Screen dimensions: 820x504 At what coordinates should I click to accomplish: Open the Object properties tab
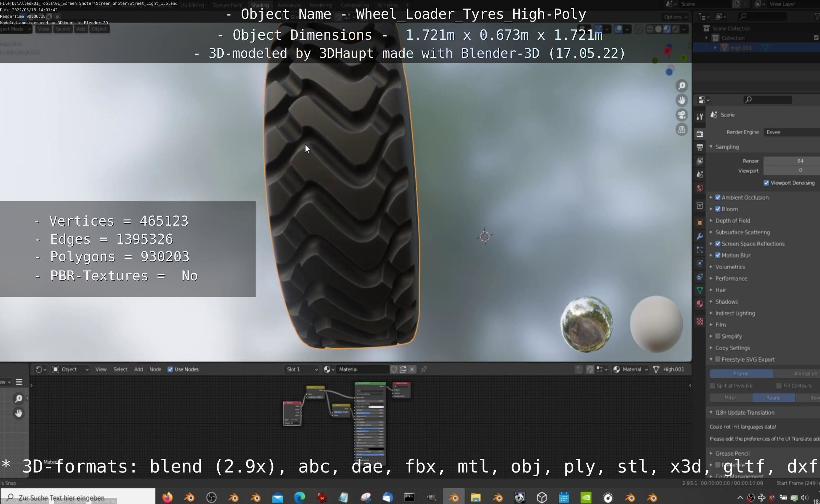(x=700, y=223)
